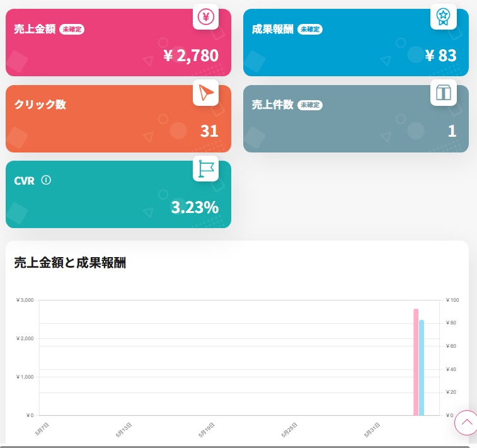This screenshot has height=448, width=477.
Task: Click the クリック数 card title
Action: click(40, 105)
